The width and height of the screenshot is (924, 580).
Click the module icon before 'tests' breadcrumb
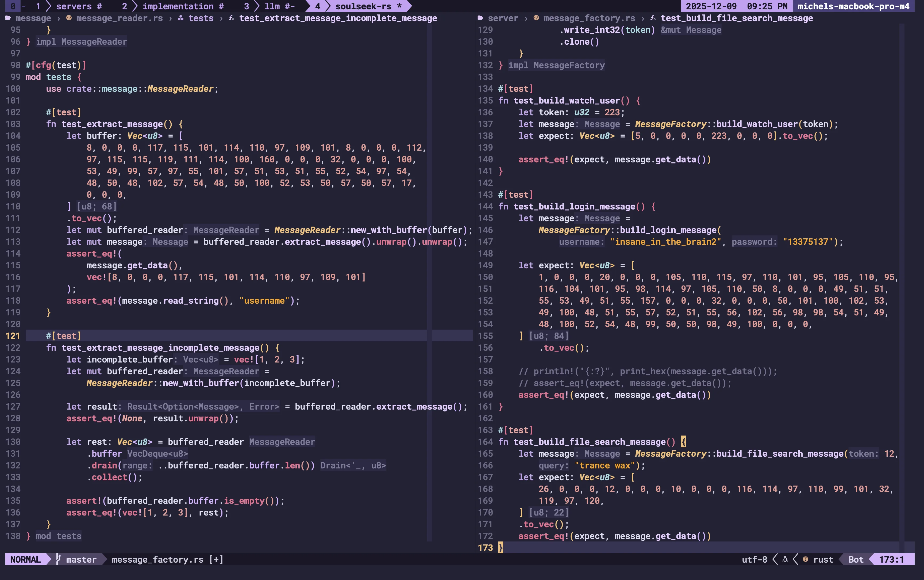pyautogui.click(x=181, y=18)
